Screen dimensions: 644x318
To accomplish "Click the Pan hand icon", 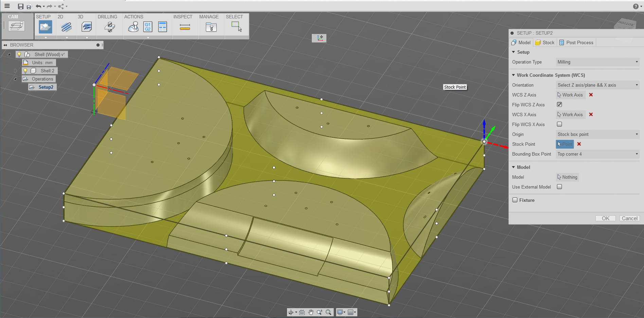I will click(x=311, y=312).
